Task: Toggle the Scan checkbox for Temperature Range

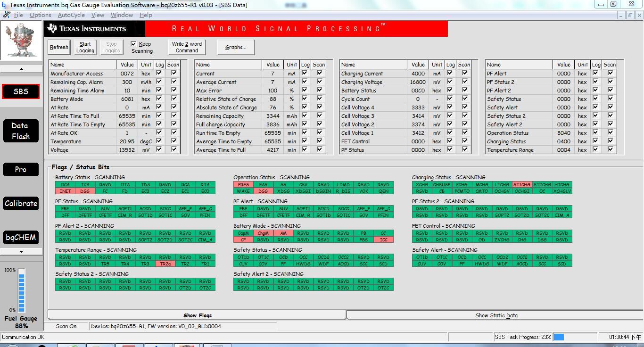Action: point(611,149)
